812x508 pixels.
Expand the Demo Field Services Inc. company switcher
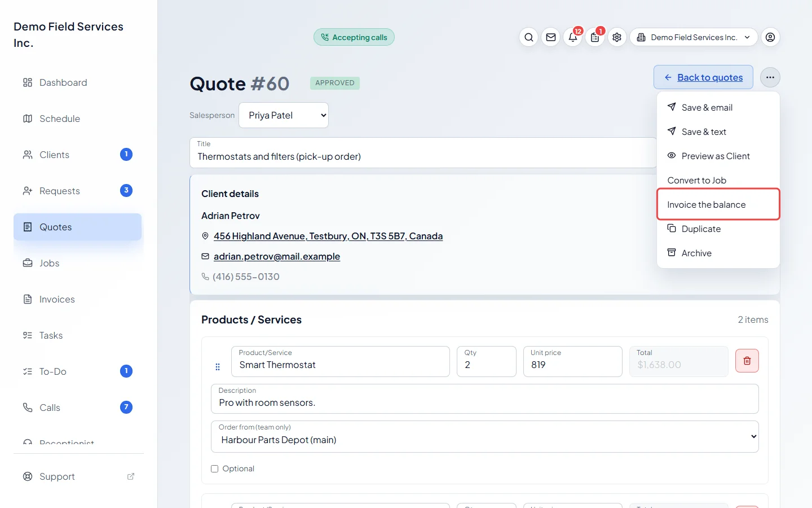click(x=694, y=37)
